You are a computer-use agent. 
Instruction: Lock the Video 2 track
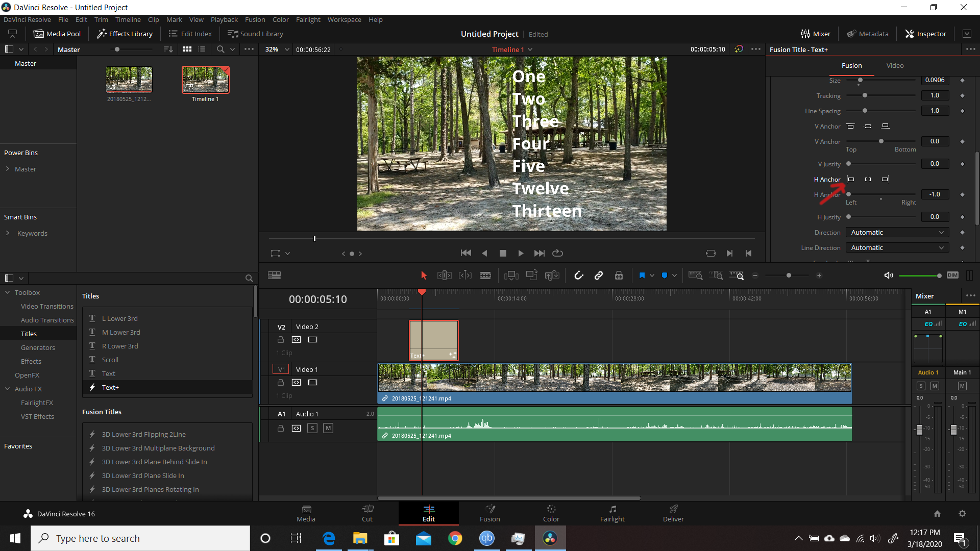pos(281,340)
